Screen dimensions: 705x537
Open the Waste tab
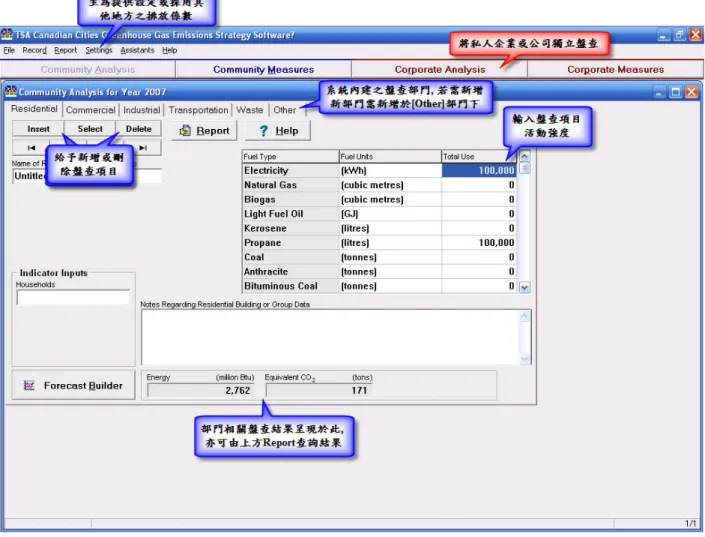tap(250, 110)
